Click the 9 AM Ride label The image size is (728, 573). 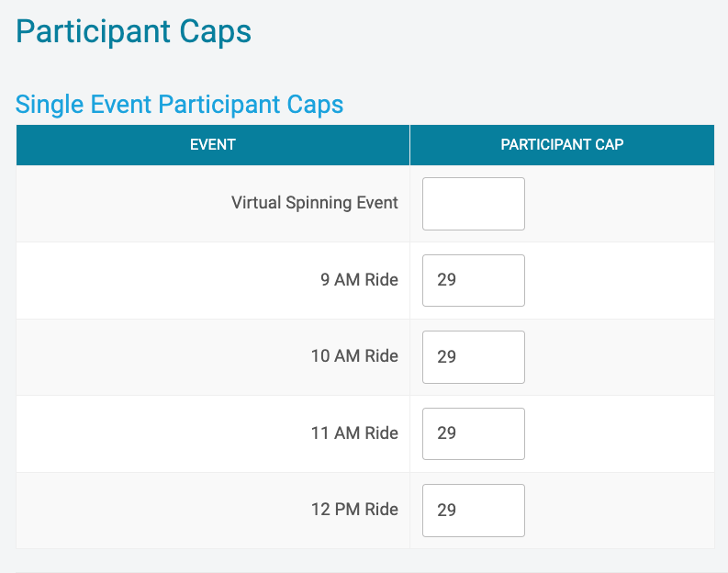point(359,279)
